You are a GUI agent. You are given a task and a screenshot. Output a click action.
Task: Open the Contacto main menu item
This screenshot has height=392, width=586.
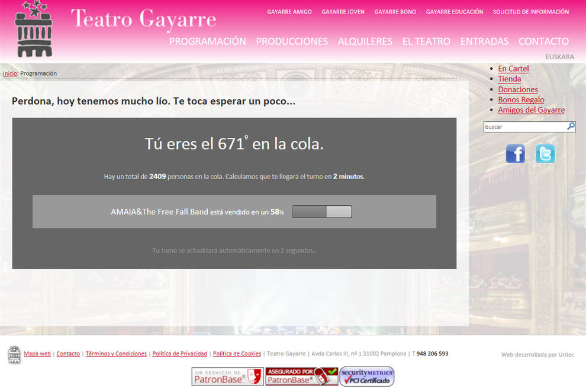(x=544, y=41)
